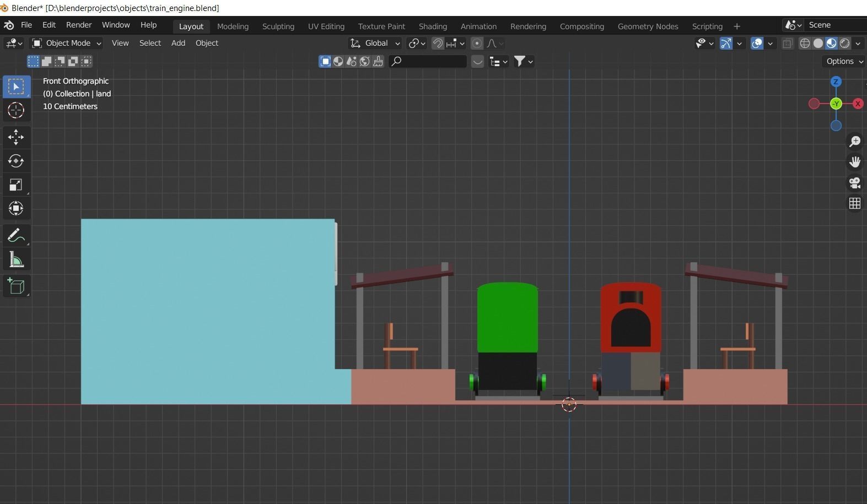Open the Window menu
The image size is (867, 504).
[x=116, y=25]
